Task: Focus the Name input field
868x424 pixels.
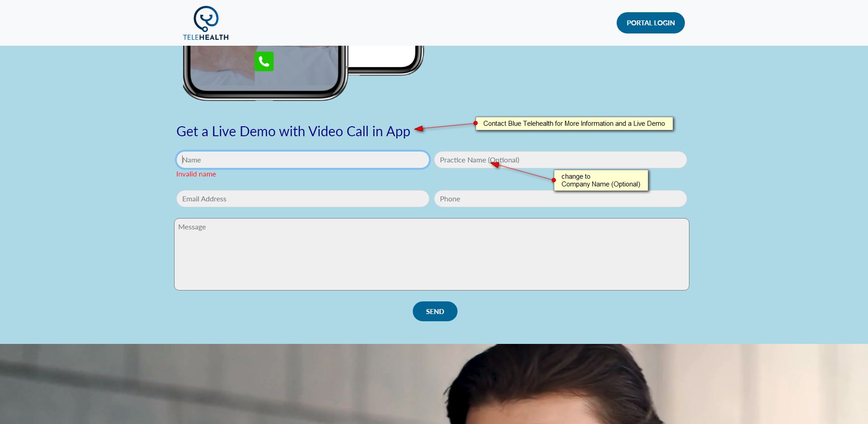Action: pyautogui.click(x=303, y=160)
